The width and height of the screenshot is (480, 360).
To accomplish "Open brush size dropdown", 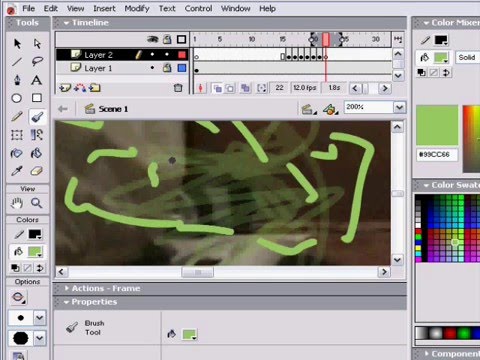I will (x=39, y=318).
